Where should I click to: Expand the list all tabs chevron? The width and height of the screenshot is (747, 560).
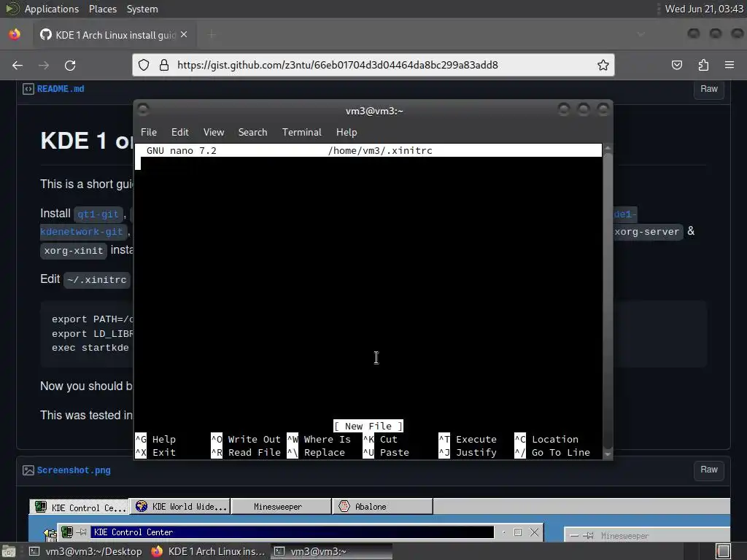pyautogui.click(x=640, y=34)
